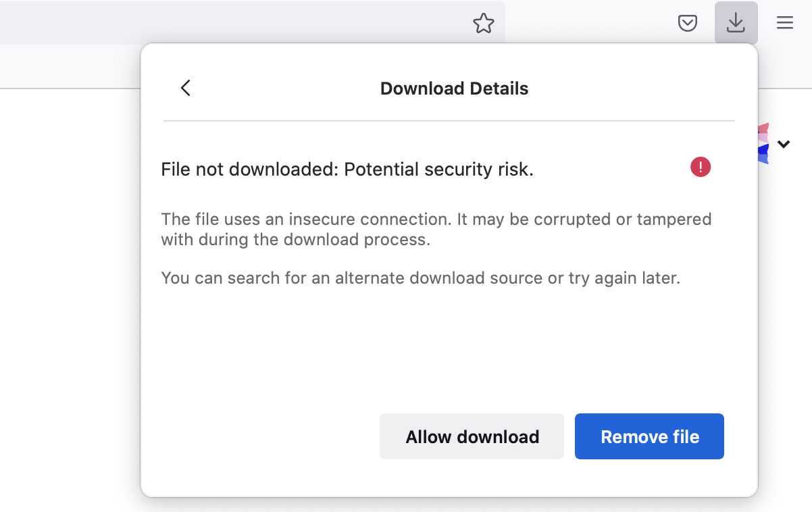The image size is (812, 512).
Task: Go back using the panel's back arrow
Action: (x=186, y=88)
